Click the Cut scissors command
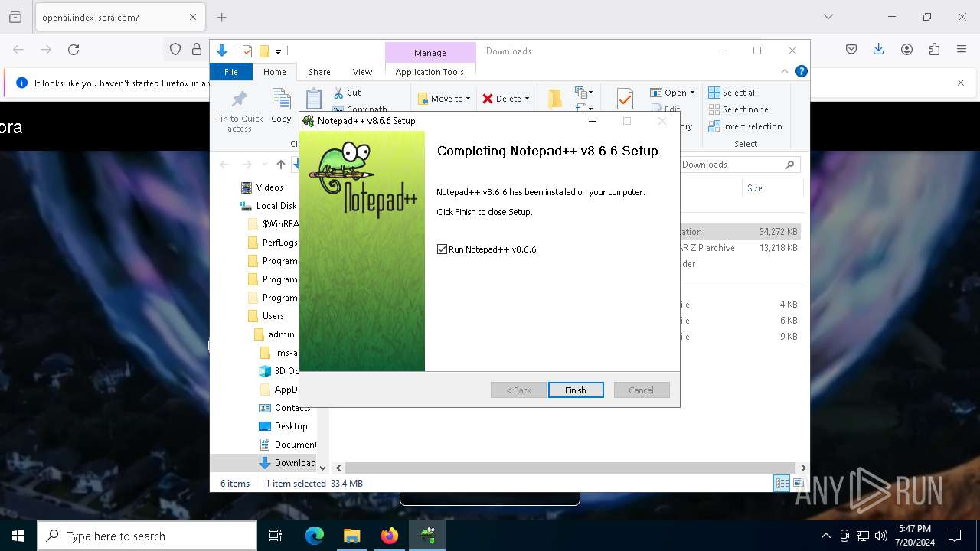This screenshot has height=551, width=980. (347, 93)
